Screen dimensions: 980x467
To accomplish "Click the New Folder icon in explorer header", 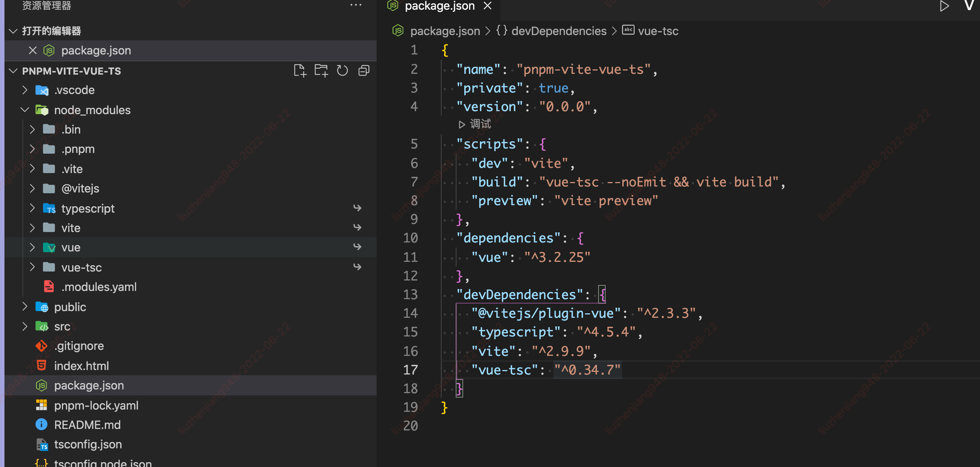I will click(321, 71).
